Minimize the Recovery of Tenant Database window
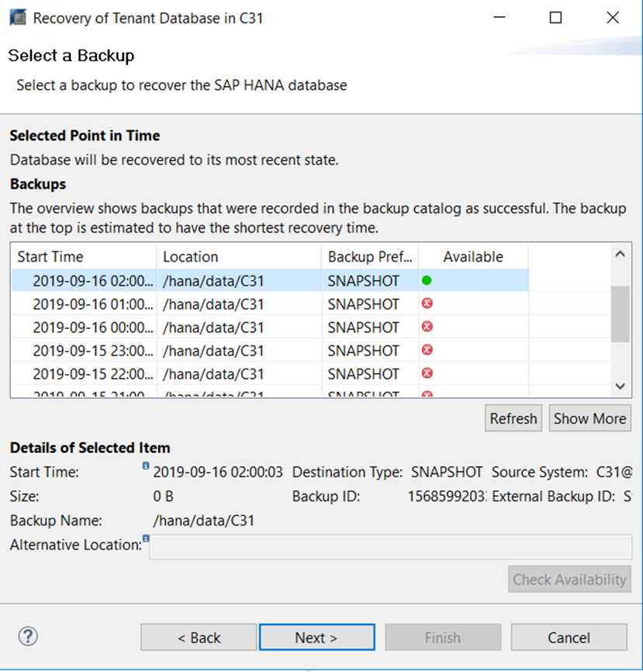643x672 pixels. coord(500,18)
